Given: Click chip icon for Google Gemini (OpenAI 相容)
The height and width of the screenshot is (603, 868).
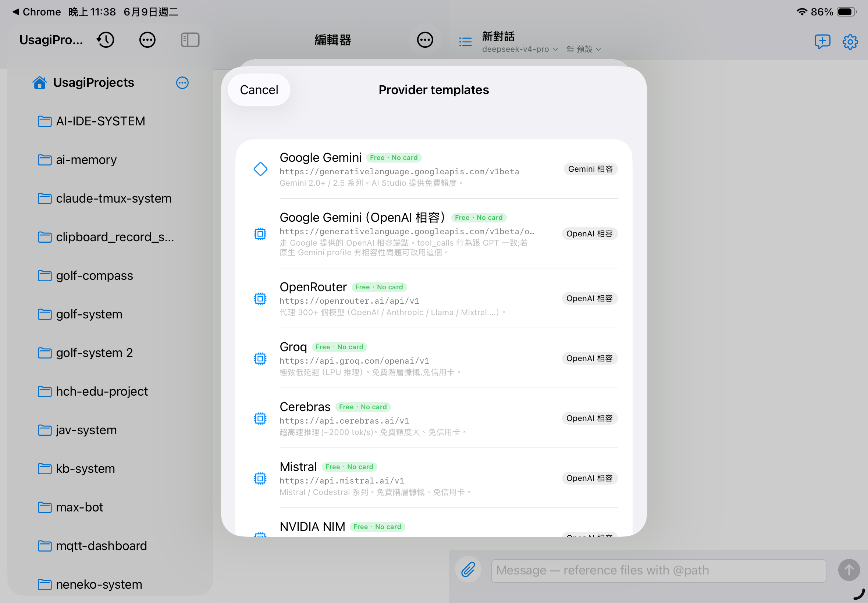Looking at the screenshot, I should (x=260, y=234).
